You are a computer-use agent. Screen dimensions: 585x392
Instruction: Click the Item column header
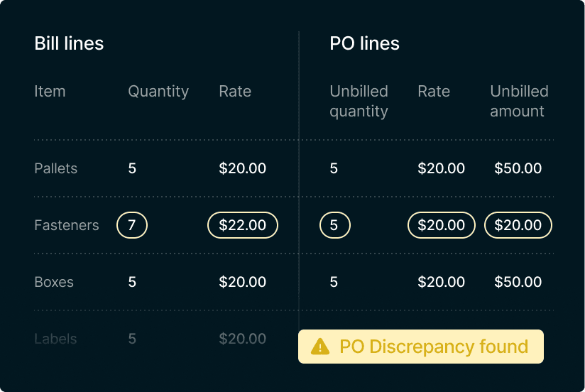point(50,92)
